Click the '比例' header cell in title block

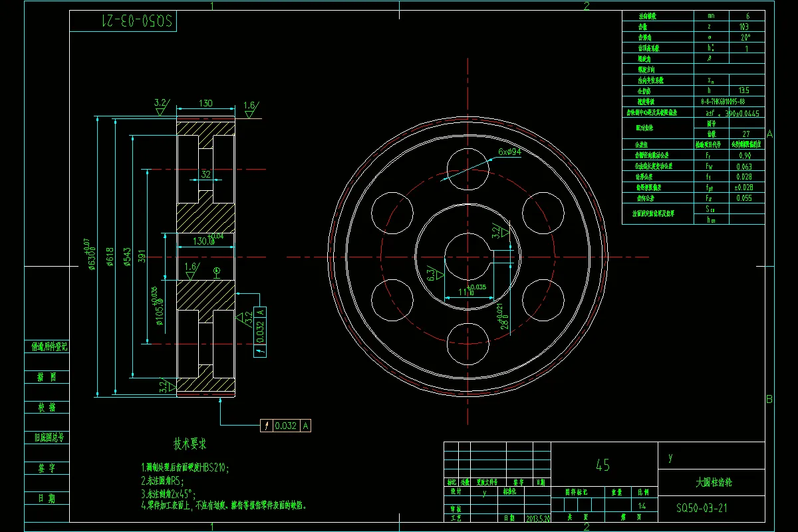tap(644, 492)
